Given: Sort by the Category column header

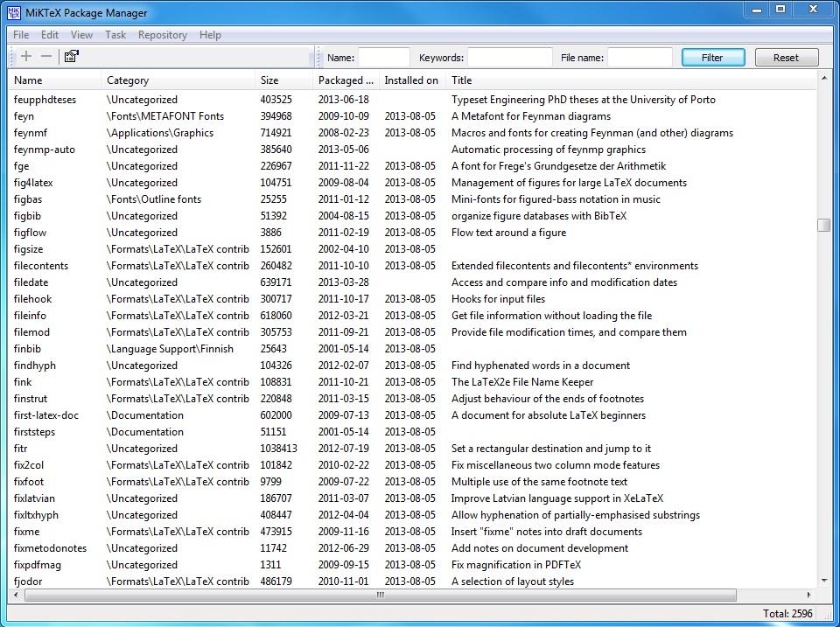Looking at the screenshot, I should tap(178, 80).
